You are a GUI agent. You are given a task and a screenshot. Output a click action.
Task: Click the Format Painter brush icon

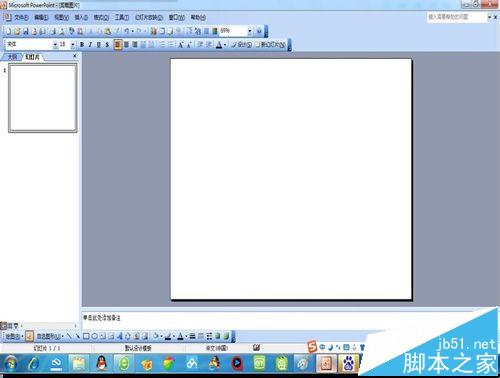click(117, 31)
